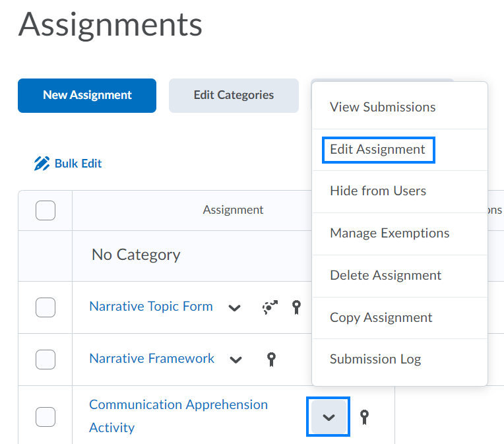Screen dimensions: 504x444
Task: Pick Delete Assignment from the menu
Action: [385, 275]
